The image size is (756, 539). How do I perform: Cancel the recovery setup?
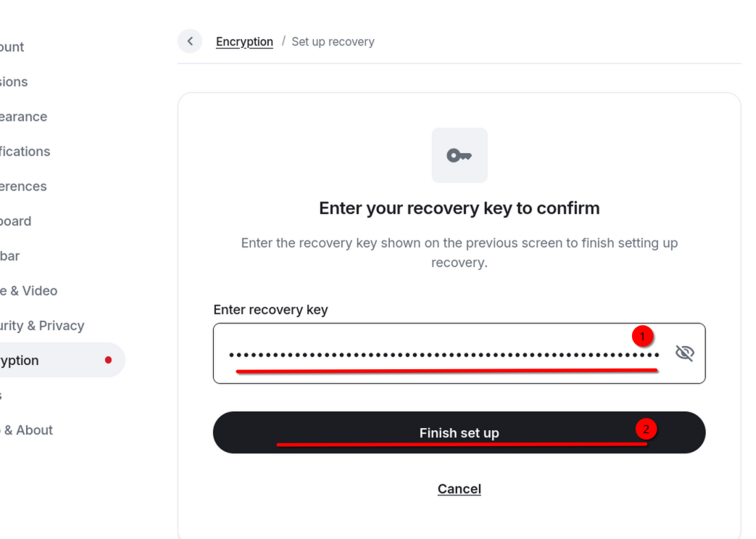pyautogui.click(x=460, y=489)
